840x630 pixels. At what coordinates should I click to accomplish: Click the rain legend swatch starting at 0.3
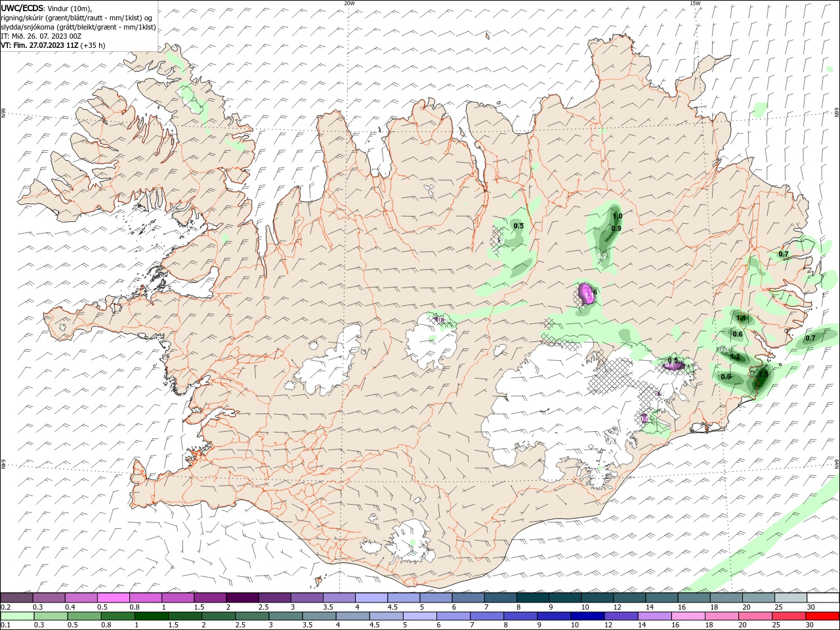click(x=51, y=616)
